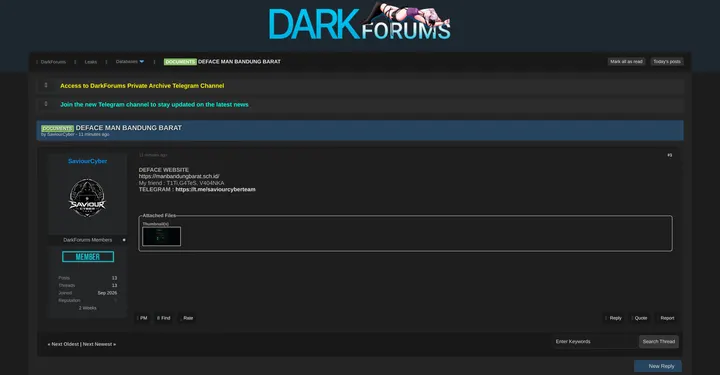Open the Databases breadcrumb link
Image resolution: width=720 pixels, height=375 pixels.
tap(126, 62)
